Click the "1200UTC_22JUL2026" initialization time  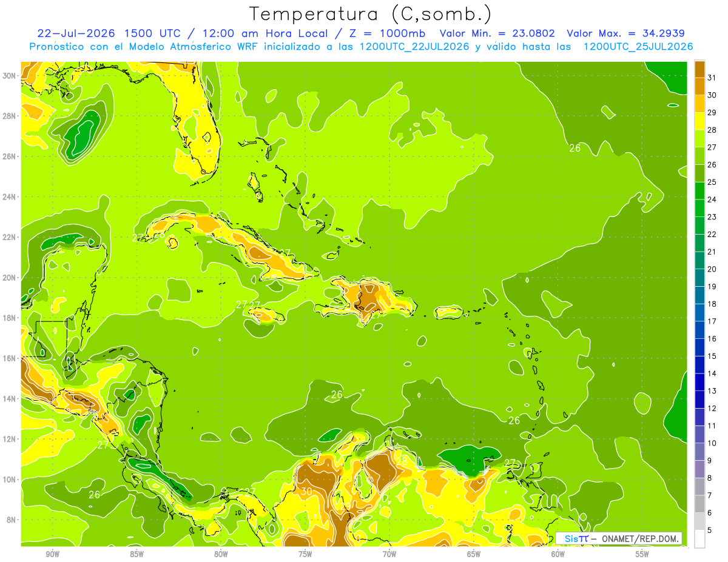click(414, 47)
